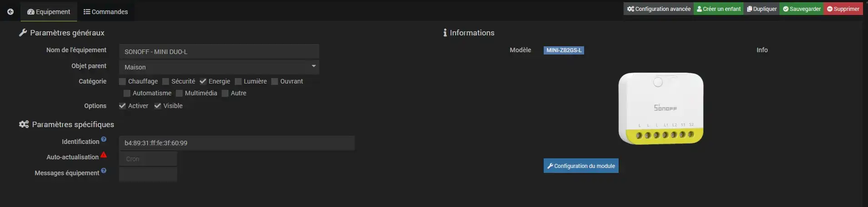The image size is (868, 207).
Task: Focus the Nom de l'équipement field
Action: click(x=219, y=52)
